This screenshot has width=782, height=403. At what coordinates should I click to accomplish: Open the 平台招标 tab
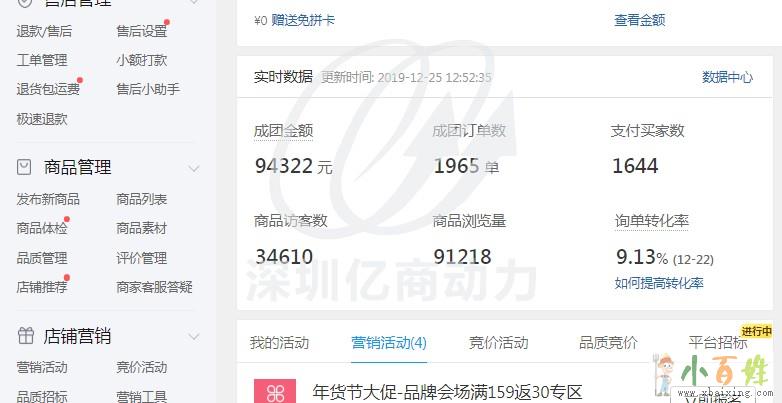(x=718, y=343)
